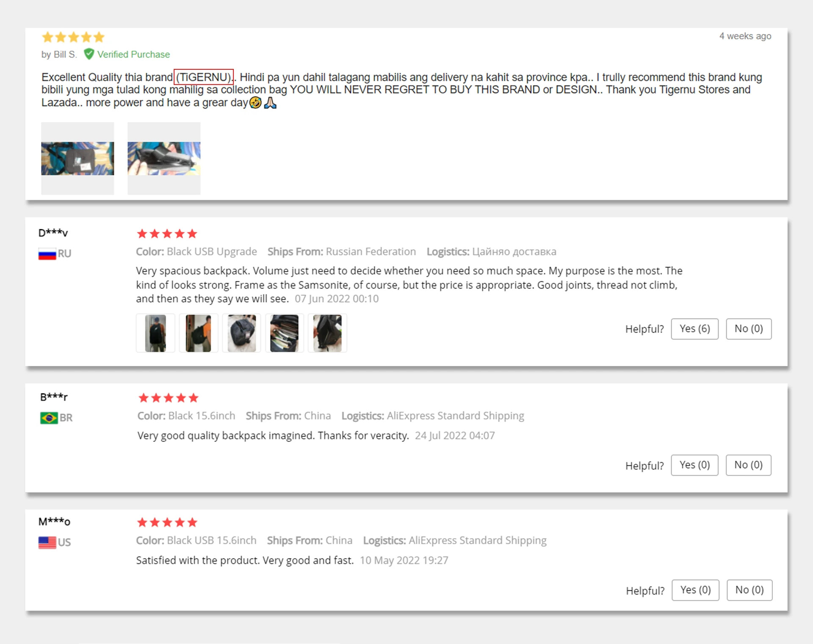Click the Russian flag icon beside RU
Screen dimensions: 813x644
point(47,254)
